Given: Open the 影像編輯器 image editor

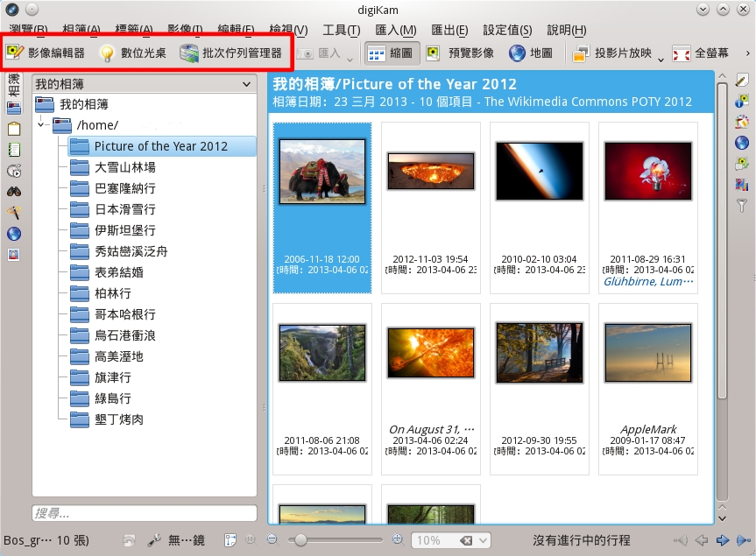Looking at the screenshot, I should click(x=46, y=53).
